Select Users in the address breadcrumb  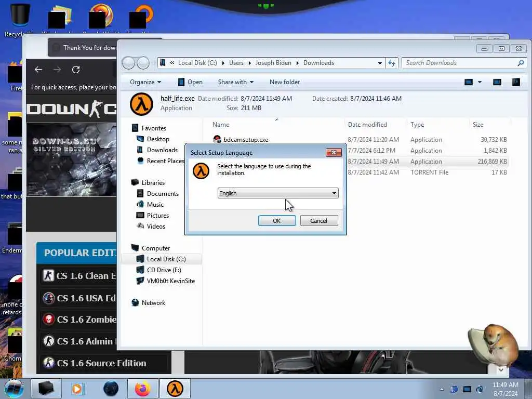(x=236, y=63)
